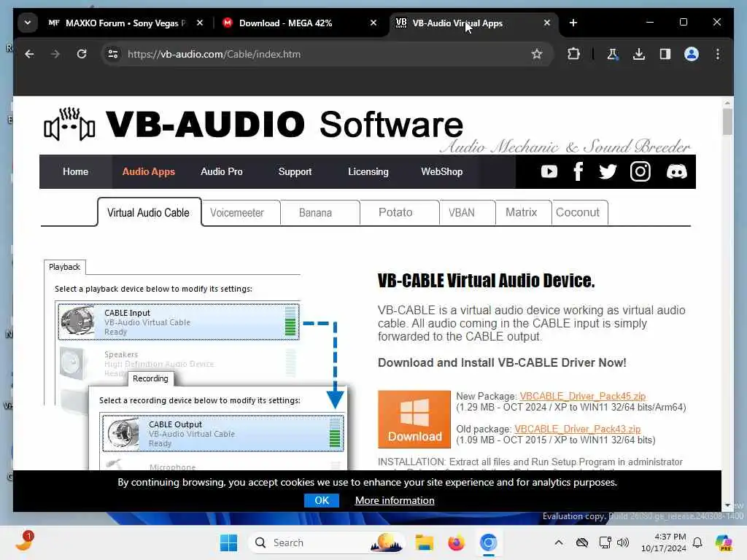Image resolution: width=747 pixels, height=560 pixels.
Task: Click the VB-Audio speaker logo
Action: pyautogui.click(x=69, y=124)
